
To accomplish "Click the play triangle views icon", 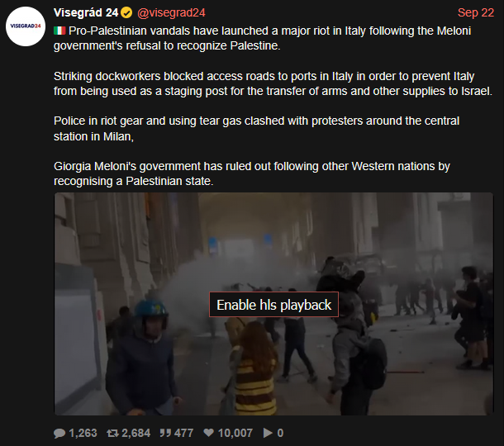I will coord(268,433).
